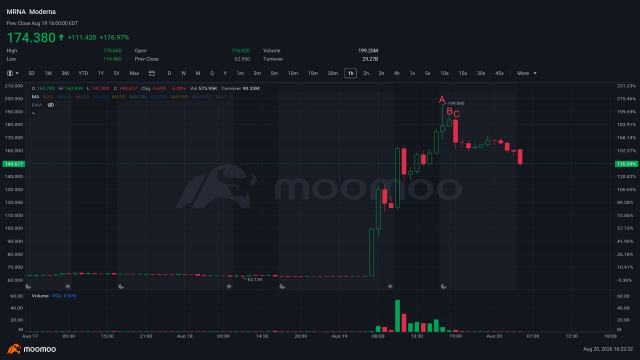Toggle the MA1000 indicator label
The width and height of the screenshot is (640, 360).
(201, 97)
